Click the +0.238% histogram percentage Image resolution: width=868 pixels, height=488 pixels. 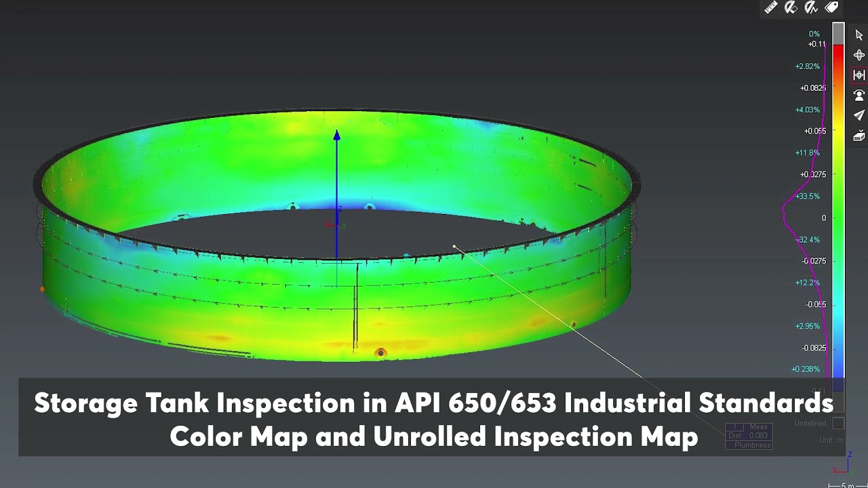806,369
